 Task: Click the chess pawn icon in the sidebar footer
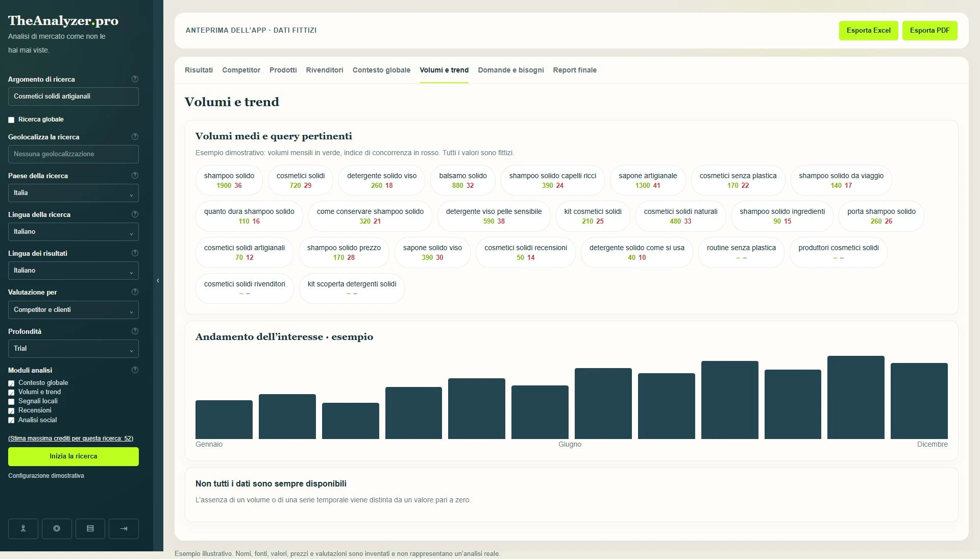pyautogui.click(x=23, y=528)
